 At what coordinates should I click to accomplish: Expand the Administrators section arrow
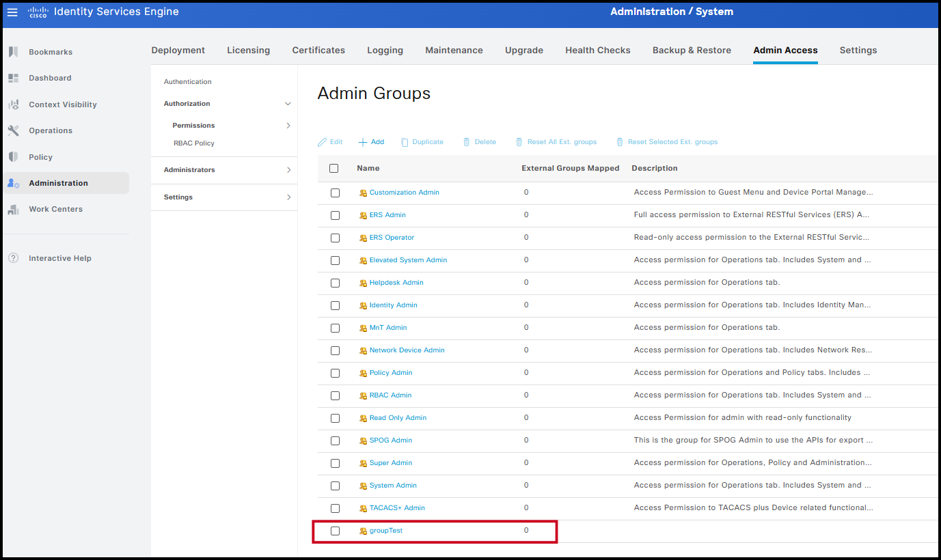pos(288,170)
